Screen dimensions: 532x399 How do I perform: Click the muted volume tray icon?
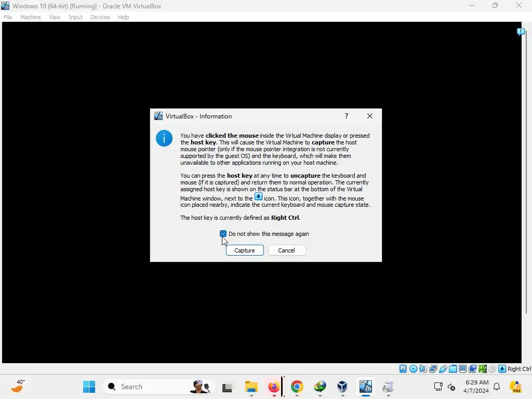pyautogui.click(x=451, y=387)
